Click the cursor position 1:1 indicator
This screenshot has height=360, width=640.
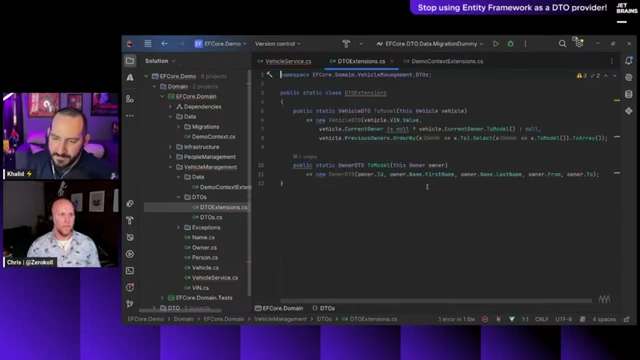pos(525,319)
